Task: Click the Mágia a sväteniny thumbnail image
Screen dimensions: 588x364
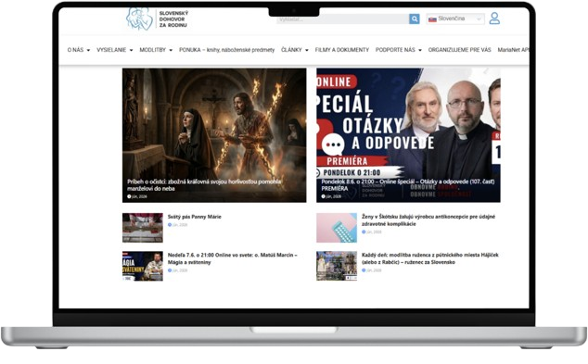Action: 143,266
